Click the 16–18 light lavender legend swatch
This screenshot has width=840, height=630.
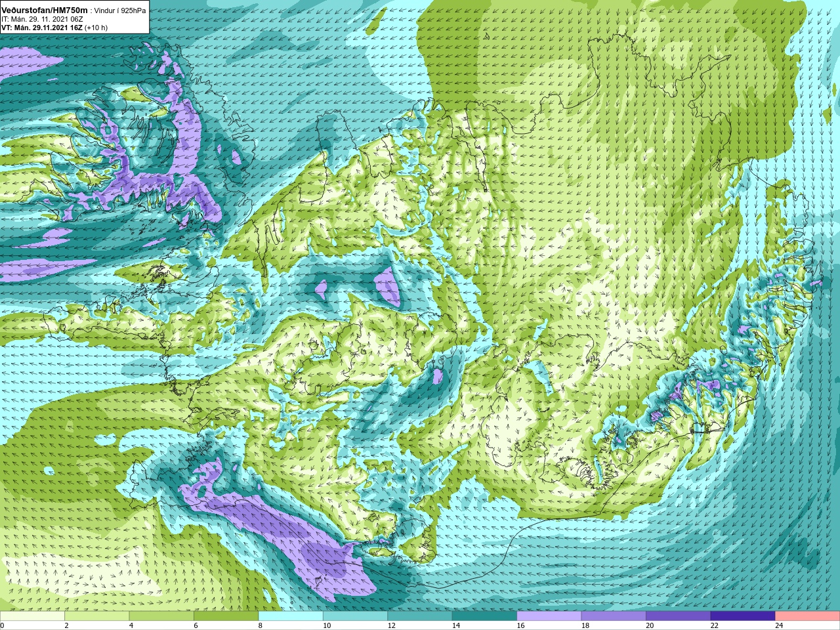(x=549, y=616)
